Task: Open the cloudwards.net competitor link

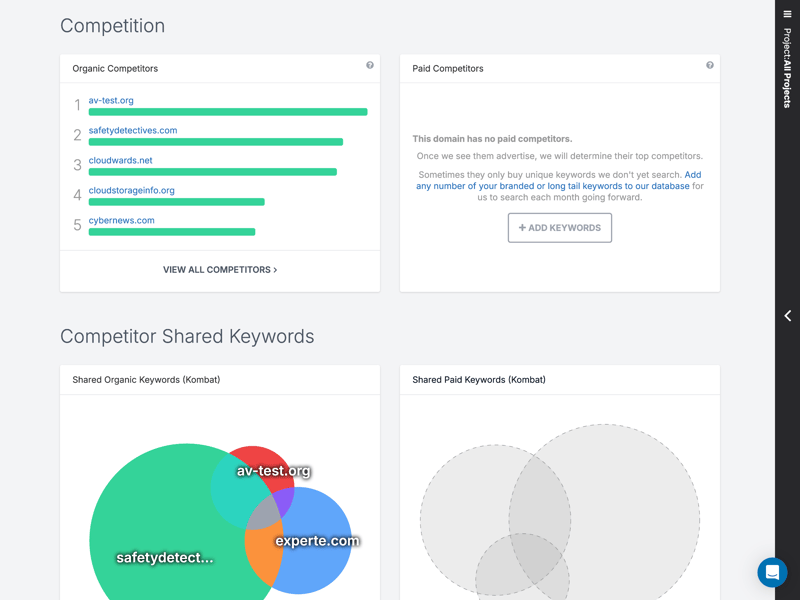Action: 121,160
